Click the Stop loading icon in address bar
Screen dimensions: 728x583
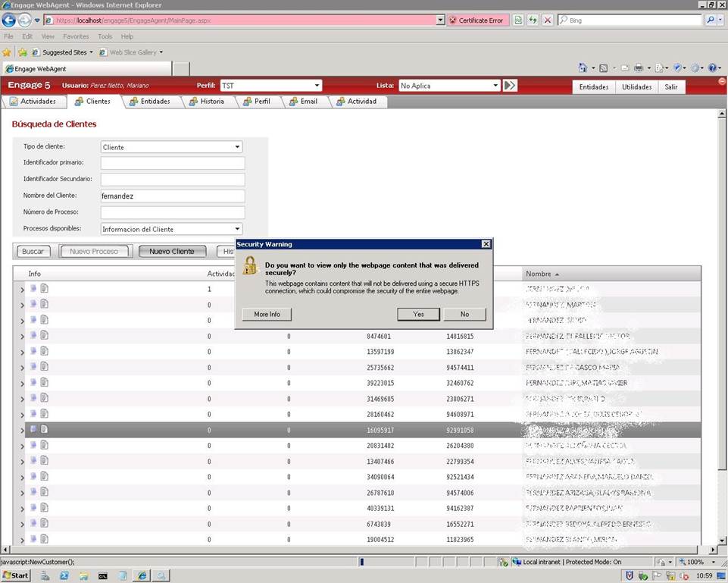coord(547,20)
